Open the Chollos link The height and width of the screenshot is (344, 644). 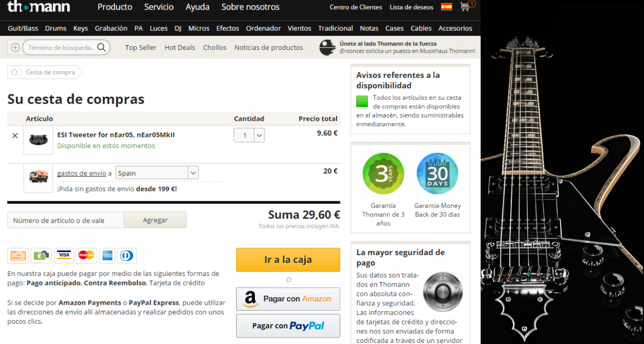[x=215, y=48]
